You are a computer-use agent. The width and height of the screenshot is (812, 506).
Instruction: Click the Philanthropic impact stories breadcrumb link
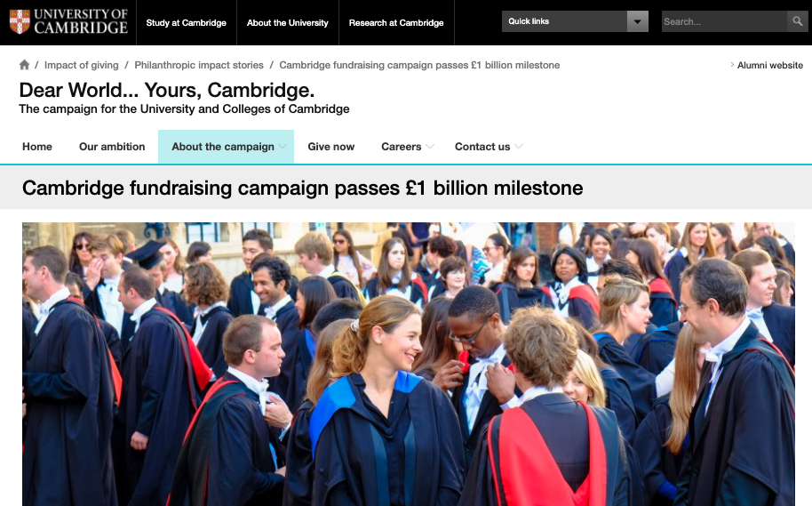[199, 65]
